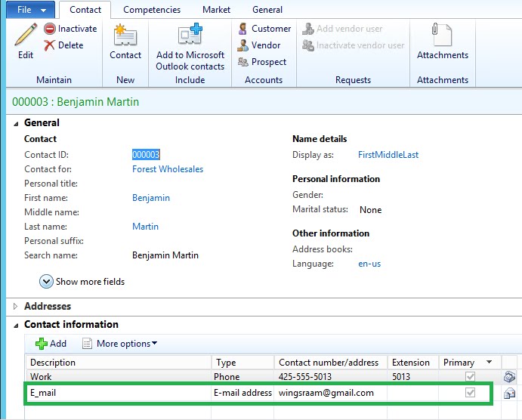Click the Add vendor user icon
Screen dimensions: 522x420
(x=308, y=29)
